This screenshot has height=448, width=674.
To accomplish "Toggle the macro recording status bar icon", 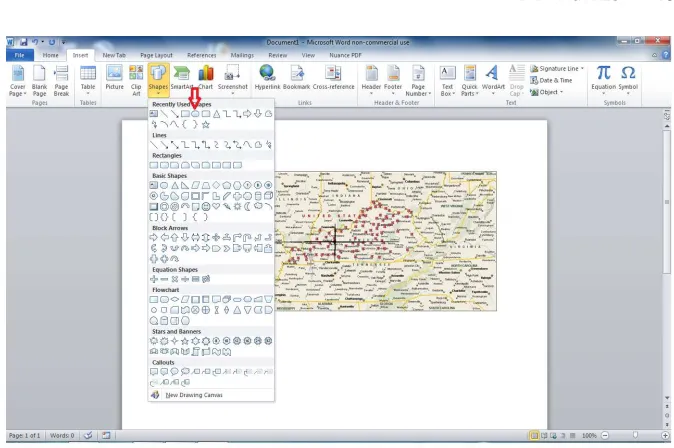I will pyautogui.click(x=106, y=436).
